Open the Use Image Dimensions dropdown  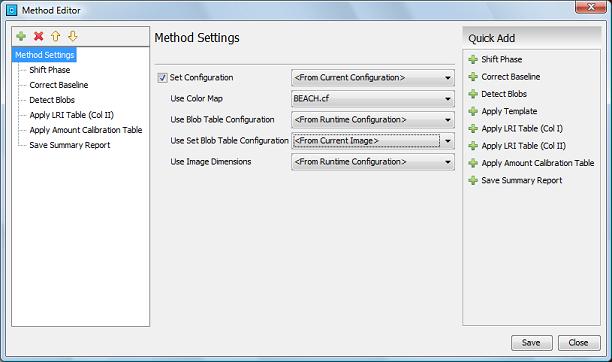point(373,162)
